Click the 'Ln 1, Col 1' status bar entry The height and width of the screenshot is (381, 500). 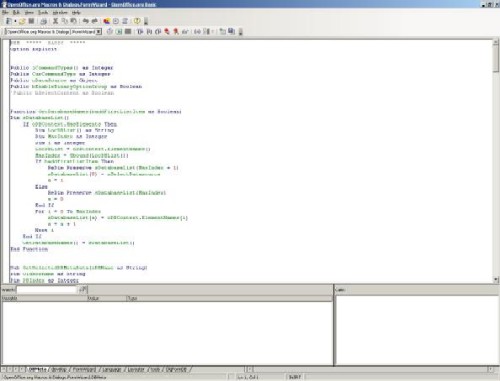247,377
